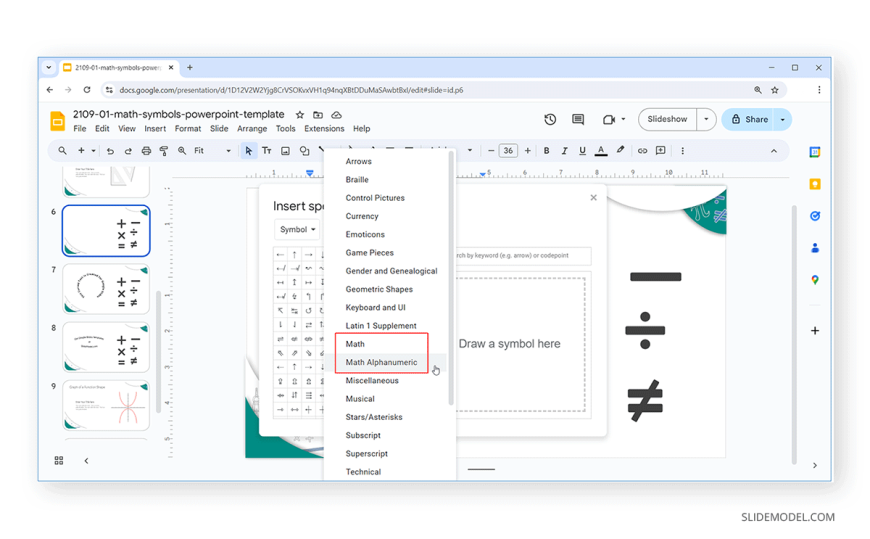Screen dimensions: 870x539
Task: Click the undo arrow
Action: coord(110,151)
